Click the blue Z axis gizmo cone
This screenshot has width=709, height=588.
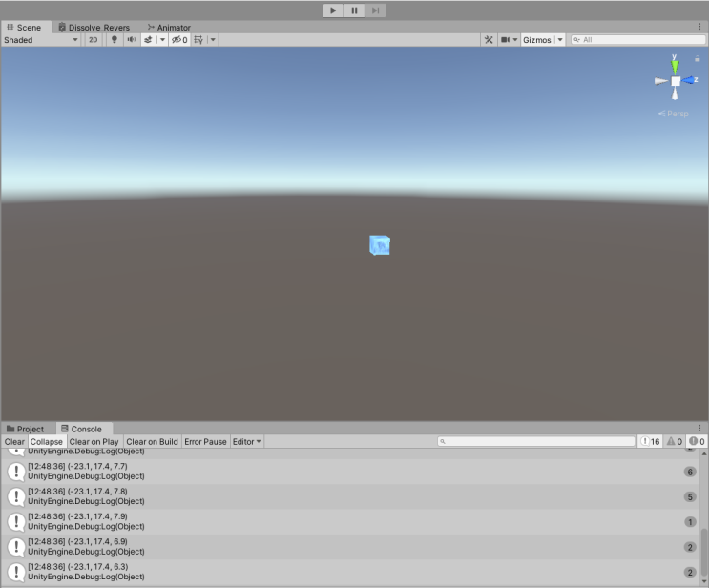689,80
